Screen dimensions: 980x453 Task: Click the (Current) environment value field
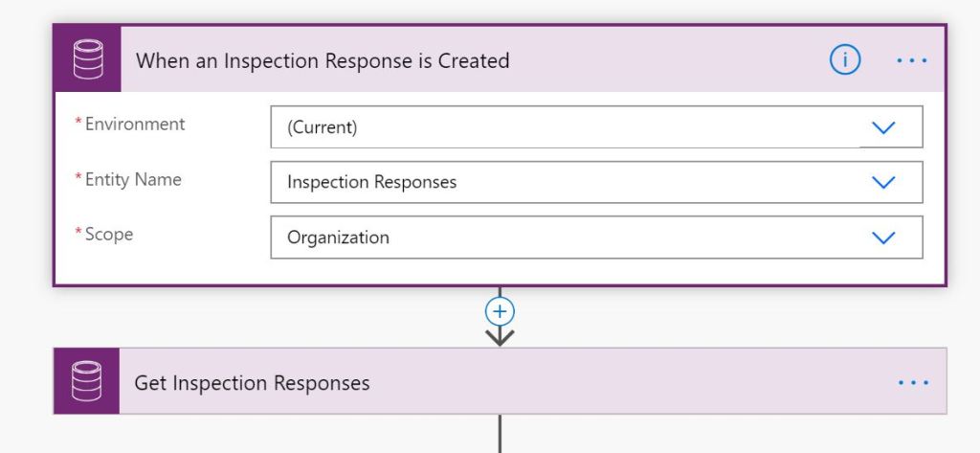(x=565, y=127)
